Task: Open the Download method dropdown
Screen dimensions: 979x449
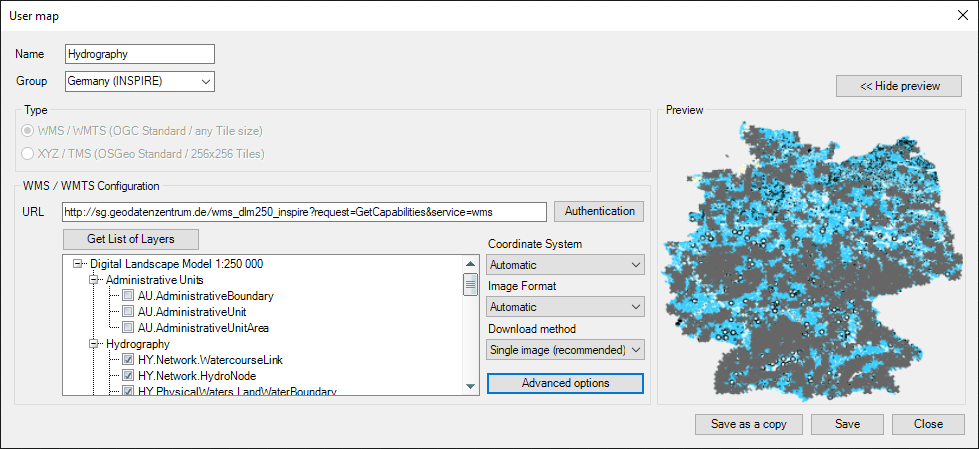Action: tap(566, 349)
